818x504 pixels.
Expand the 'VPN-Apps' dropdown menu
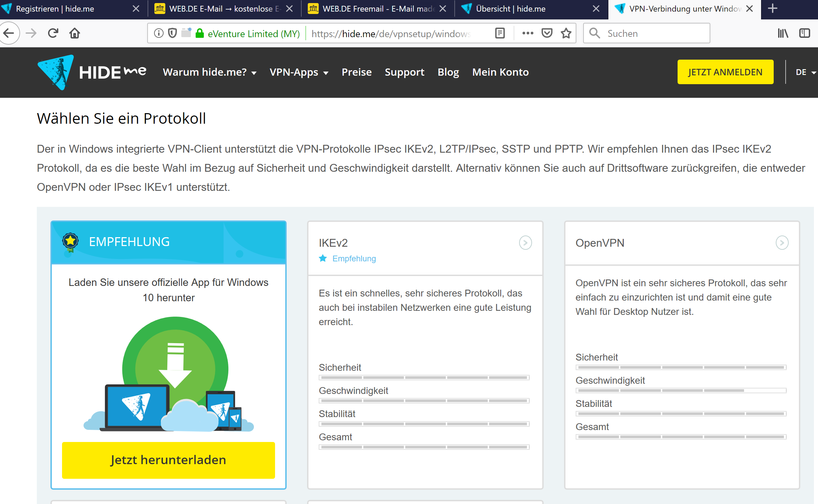pyautogui.click(x=299, y=72)
